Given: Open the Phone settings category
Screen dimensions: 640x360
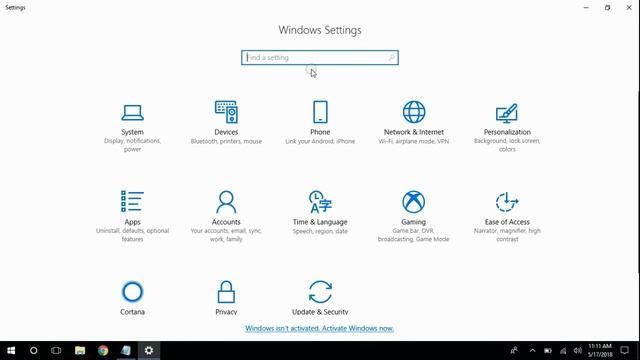Looking at the screenshot, I should [x=320, y=123].
